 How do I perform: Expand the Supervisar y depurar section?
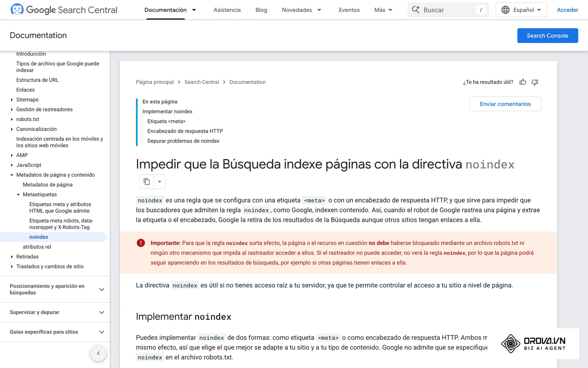tap(55, 312)
